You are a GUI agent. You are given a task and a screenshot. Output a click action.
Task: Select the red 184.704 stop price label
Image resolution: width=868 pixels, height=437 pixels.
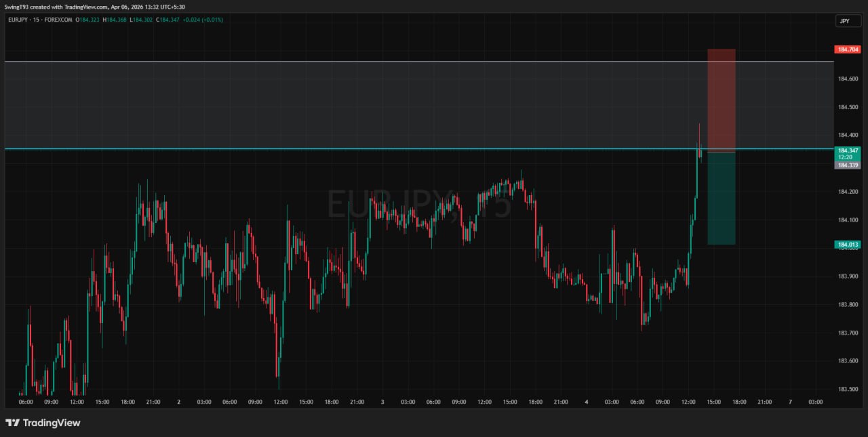click(847, 49)
